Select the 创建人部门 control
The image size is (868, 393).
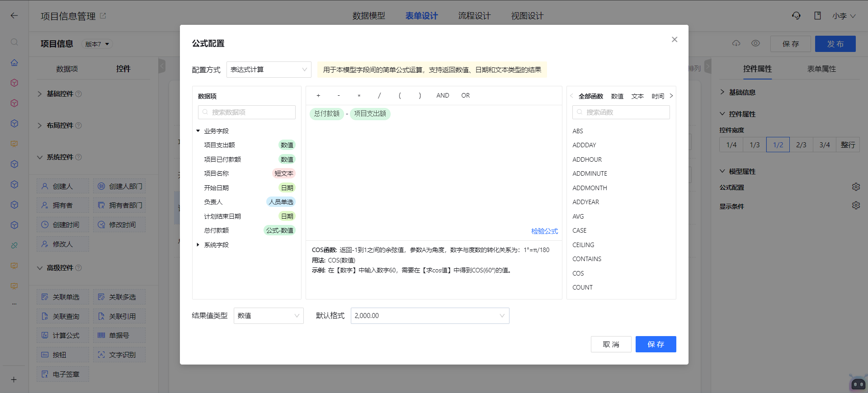tap(119, 186)
